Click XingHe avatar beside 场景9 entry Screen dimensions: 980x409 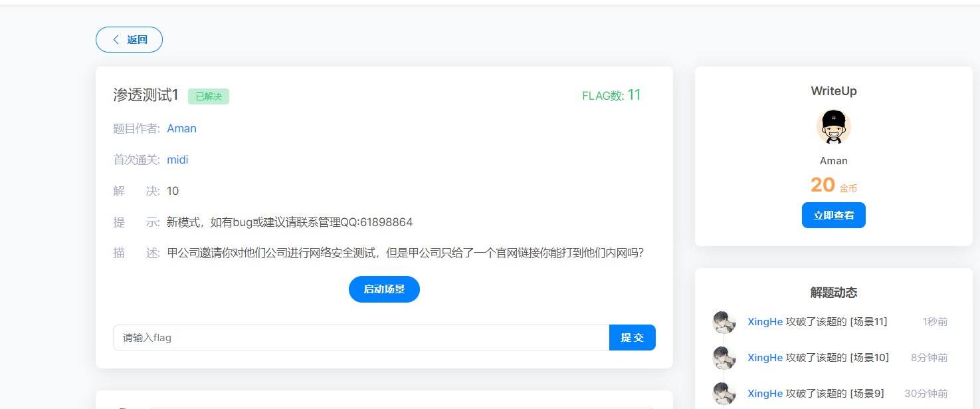(724, 394)
